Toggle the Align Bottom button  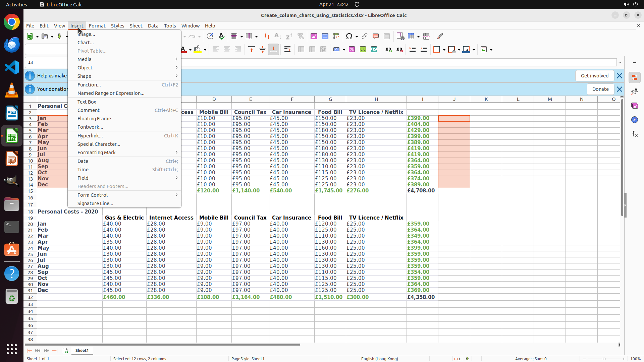point(274,50)
